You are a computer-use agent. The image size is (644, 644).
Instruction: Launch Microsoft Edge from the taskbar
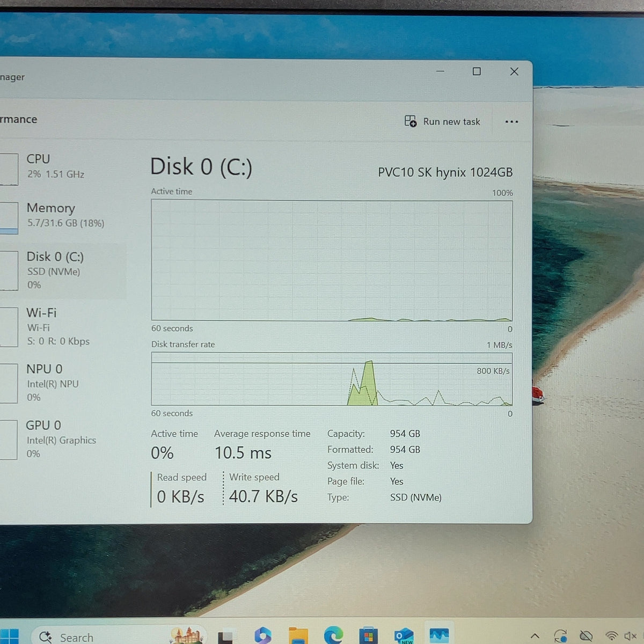pyautogui.click(x=333, y=635)
